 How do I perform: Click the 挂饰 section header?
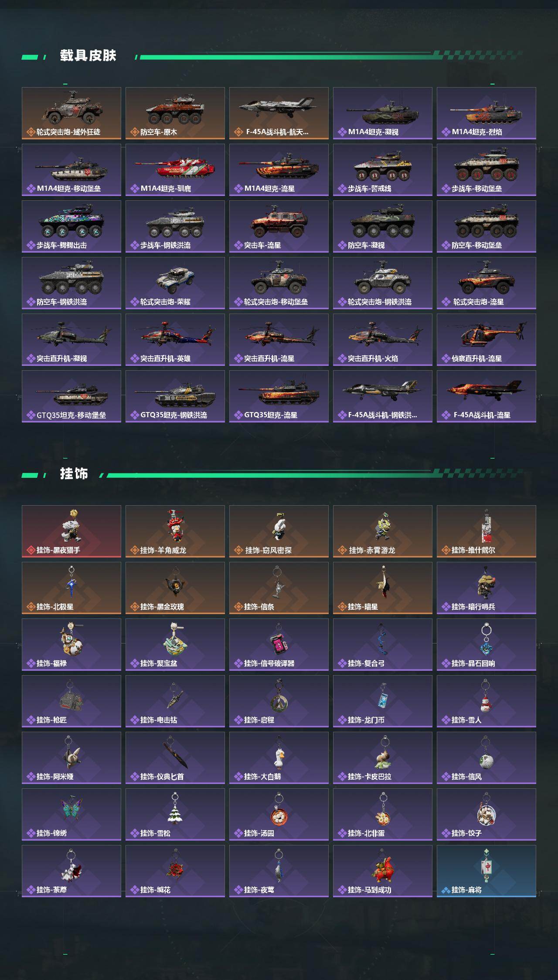coord(74,474)
